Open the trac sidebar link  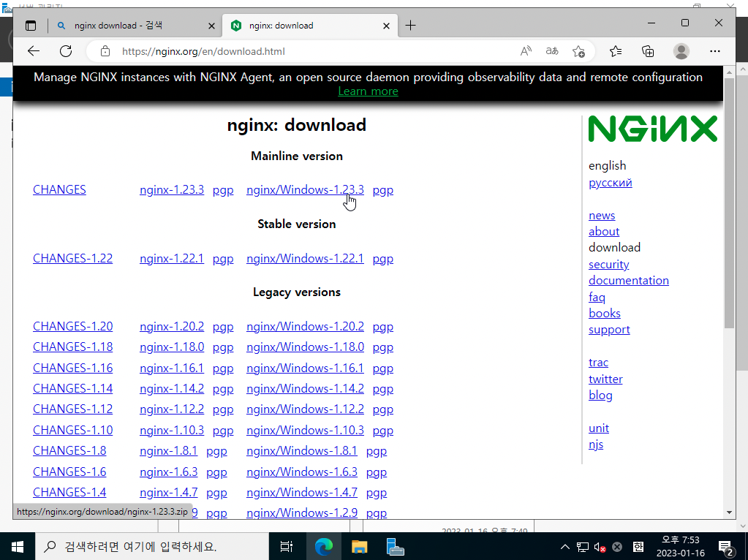tap(598, 363)
